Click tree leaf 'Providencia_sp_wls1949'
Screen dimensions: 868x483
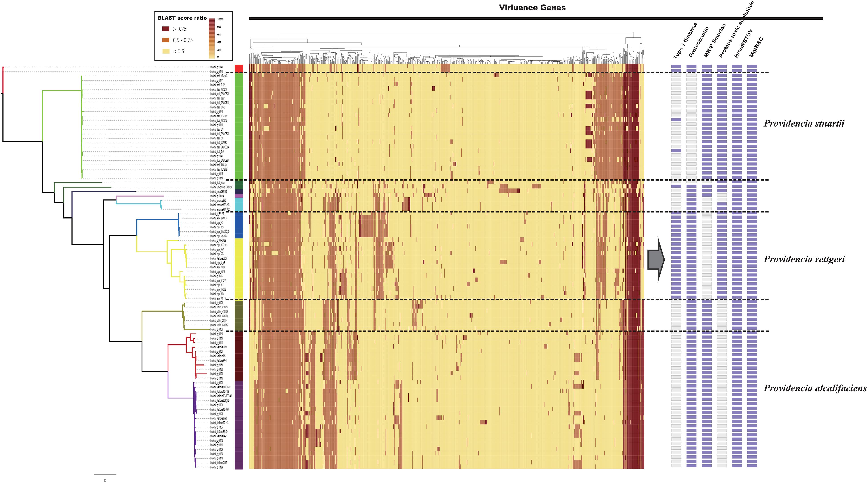click(x=216, y=67)
